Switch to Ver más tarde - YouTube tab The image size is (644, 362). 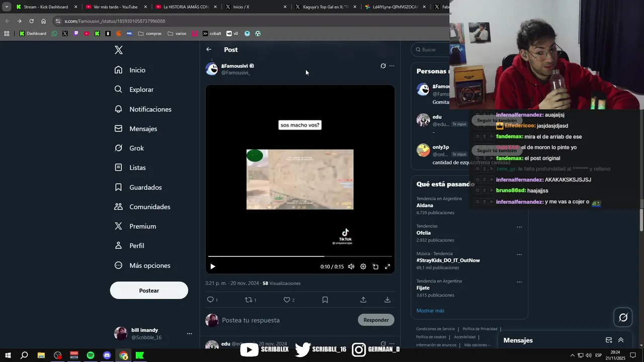tap(115, 7)
